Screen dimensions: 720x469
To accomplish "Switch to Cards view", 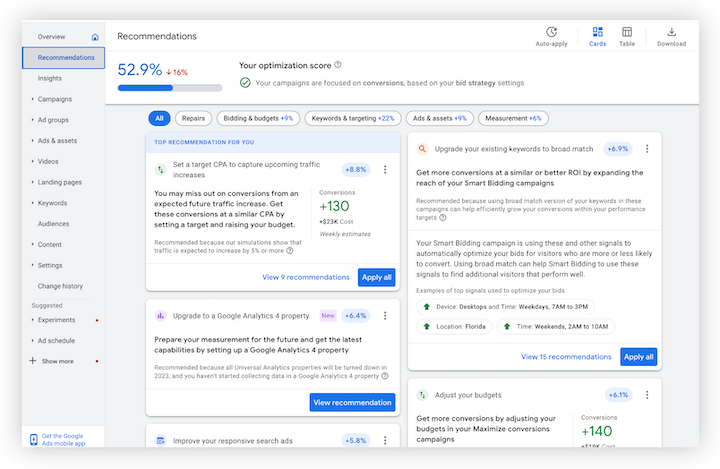I will (597, 33).
